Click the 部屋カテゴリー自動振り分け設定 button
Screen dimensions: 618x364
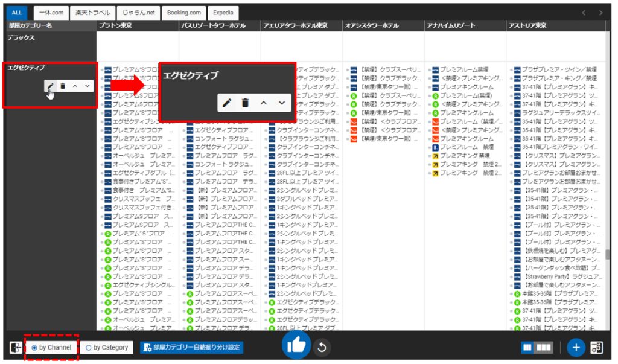click(x=191, y=348)
